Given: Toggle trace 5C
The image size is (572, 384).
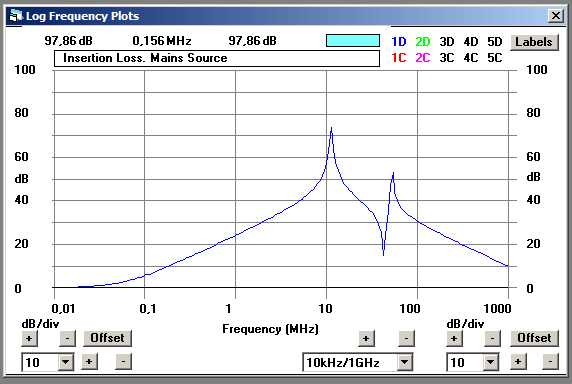Looking at the screenshot, I should [495, 58].
